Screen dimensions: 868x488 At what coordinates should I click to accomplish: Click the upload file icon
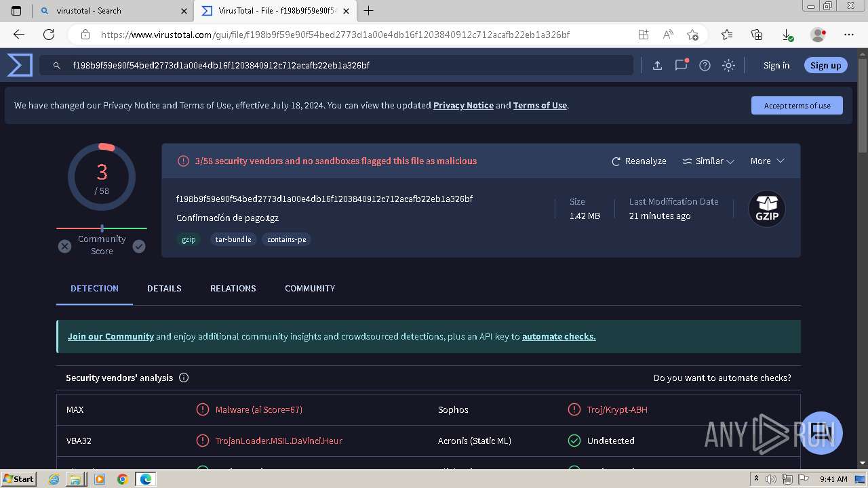coord(657,65)
